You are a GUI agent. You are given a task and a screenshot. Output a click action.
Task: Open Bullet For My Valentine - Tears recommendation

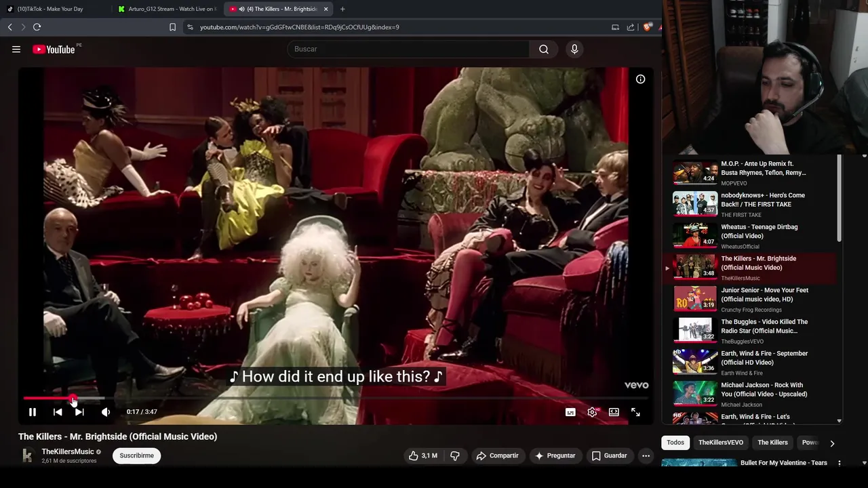click(x=784, y=463)
